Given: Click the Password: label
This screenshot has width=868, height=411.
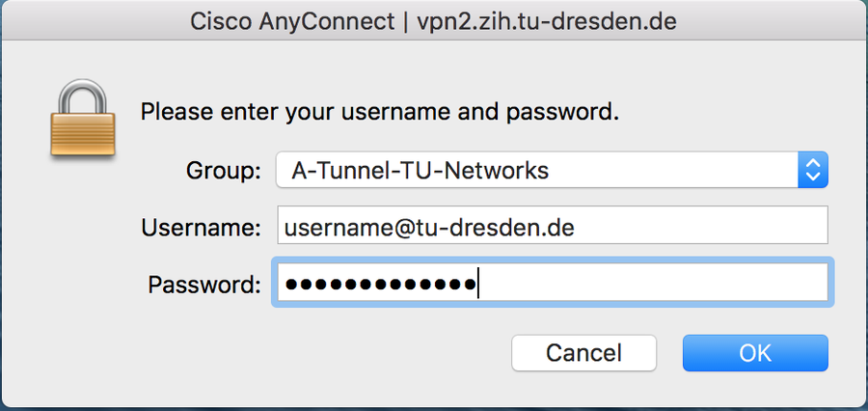Looking at the screenshot, I should [x=204, y=285].
